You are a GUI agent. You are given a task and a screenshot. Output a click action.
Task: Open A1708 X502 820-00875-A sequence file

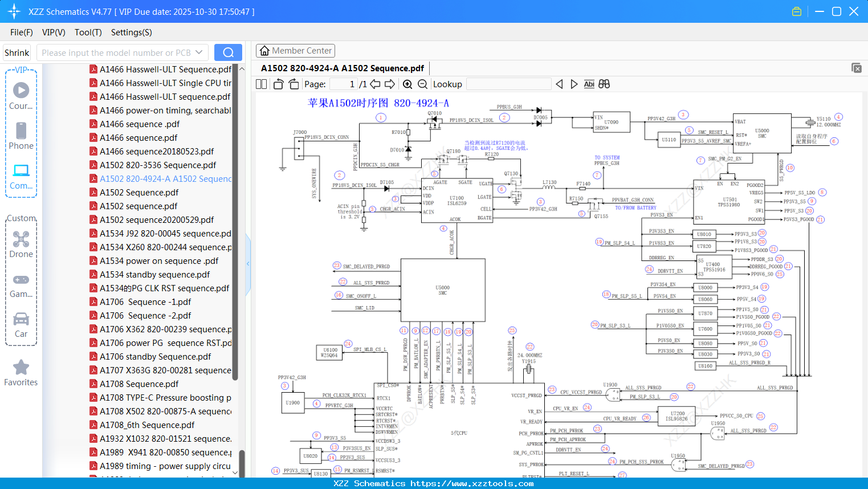161,411
